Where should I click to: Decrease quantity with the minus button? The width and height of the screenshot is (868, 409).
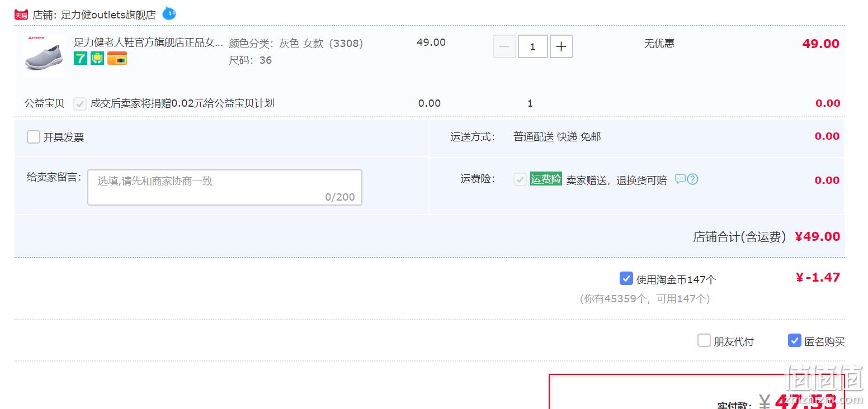tap(504, 47)
